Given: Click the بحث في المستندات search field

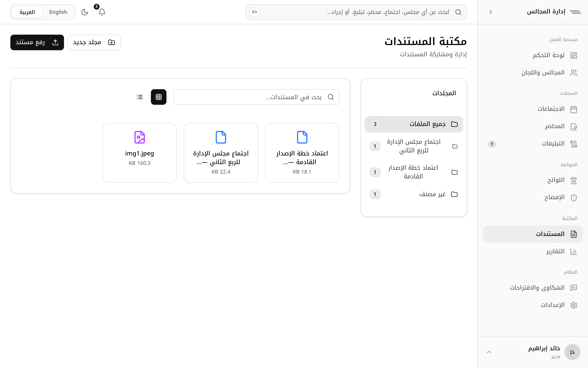Looking at the screenshot, I should coord(256,97).
